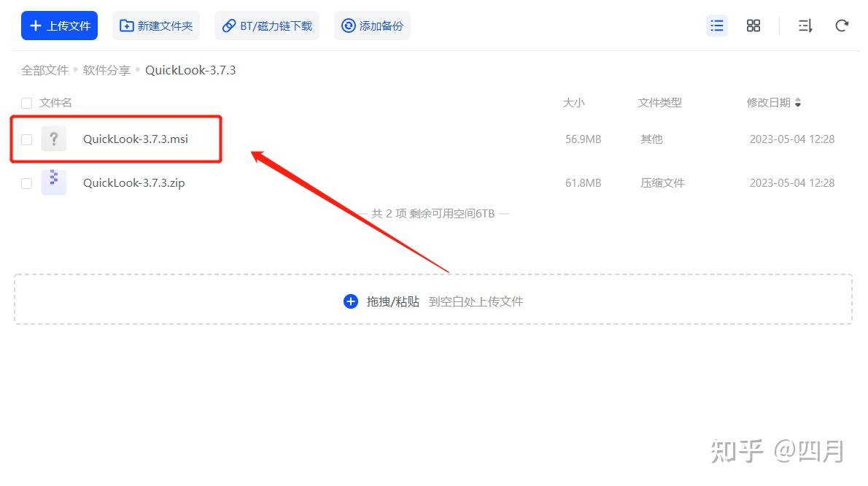Switch to list view icon
Image resolution: width=868 pixels, height=486 pixels.
pyautogui.click(x=717, y=26)
